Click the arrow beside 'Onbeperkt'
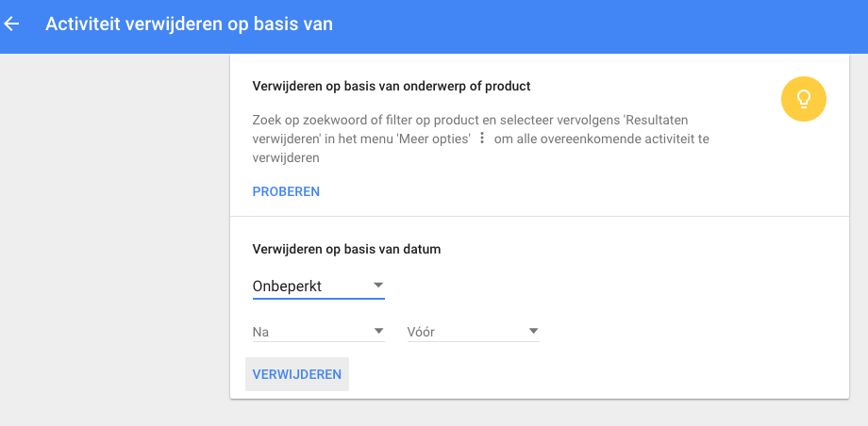 point(377,285)
